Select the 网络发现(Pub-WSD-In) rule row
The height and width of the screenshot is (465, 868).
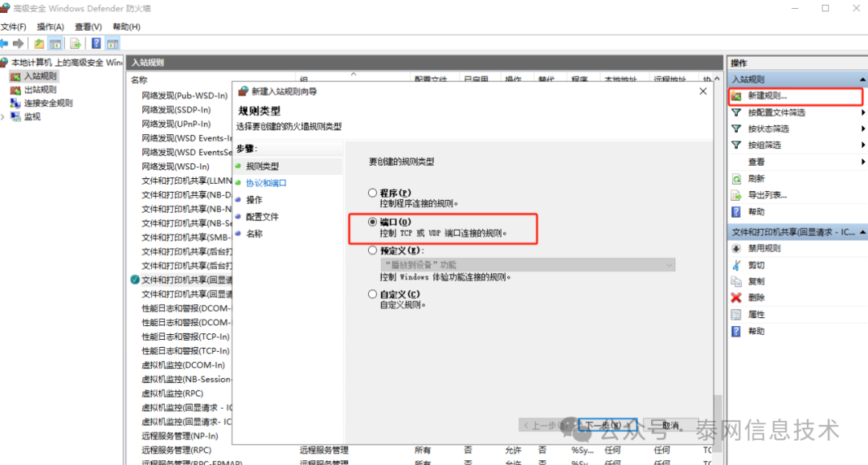(x=184, y=96)
